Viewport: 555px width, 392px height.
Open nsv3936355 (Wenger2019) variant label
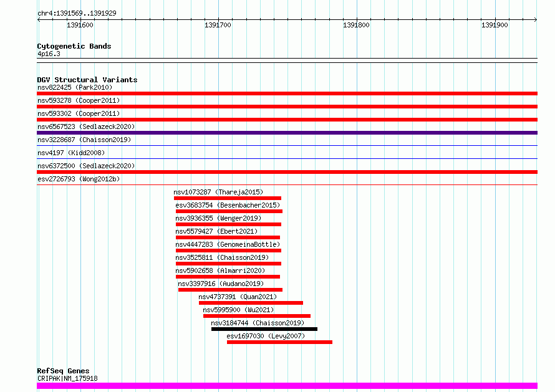tap(218, 218)
